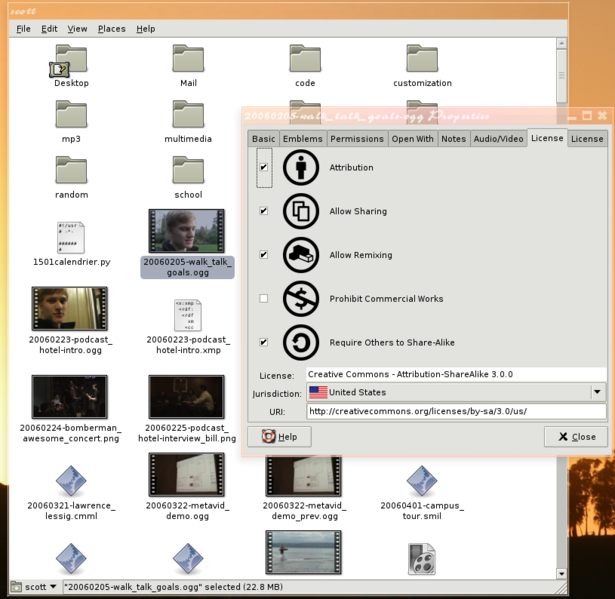Click the Allow Remixing license icon
Viewport: 615px width, 599px height.
point(301,255)
